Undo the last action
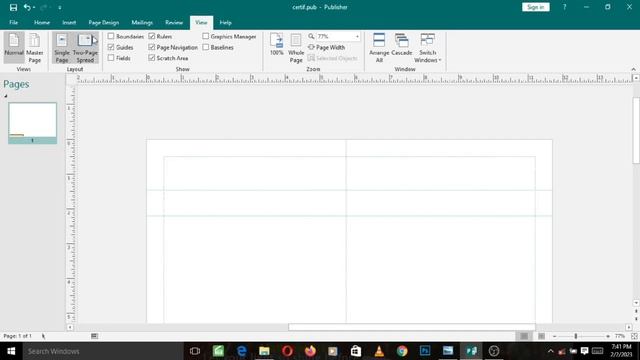Image resolution: width=640 pixels, height=360 pixels. (27, 7)
